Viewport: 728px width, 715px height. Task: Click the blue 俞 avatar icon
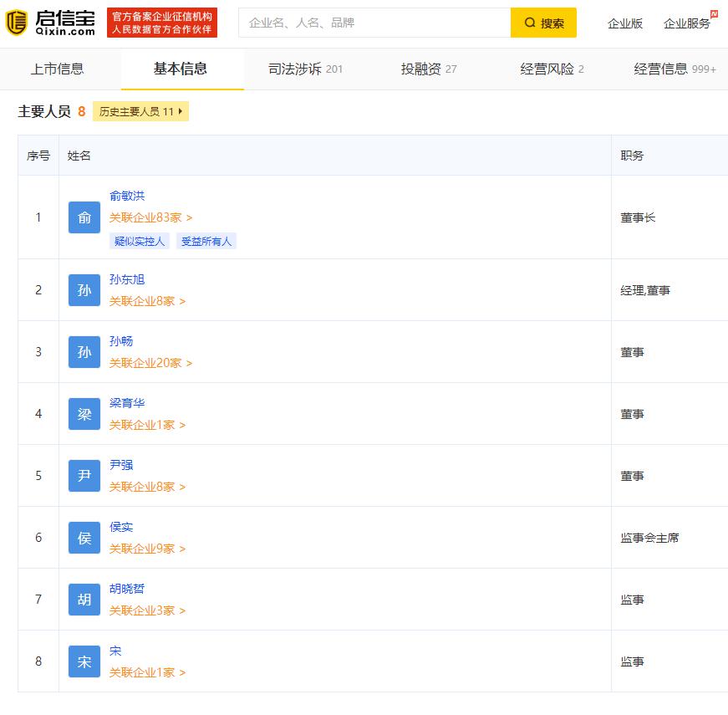point(84,217)
